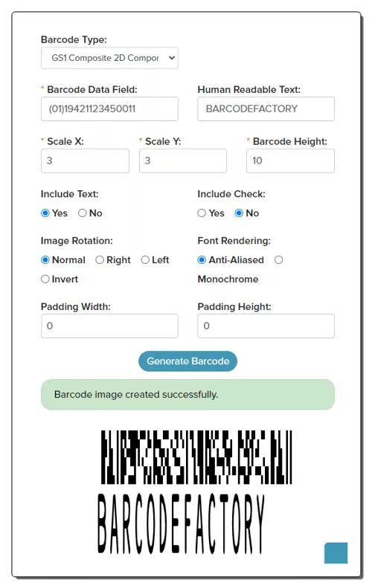This screenshot has width=372, height=588.
Task: Select Yes for Include Check
Action: (202, 213)
